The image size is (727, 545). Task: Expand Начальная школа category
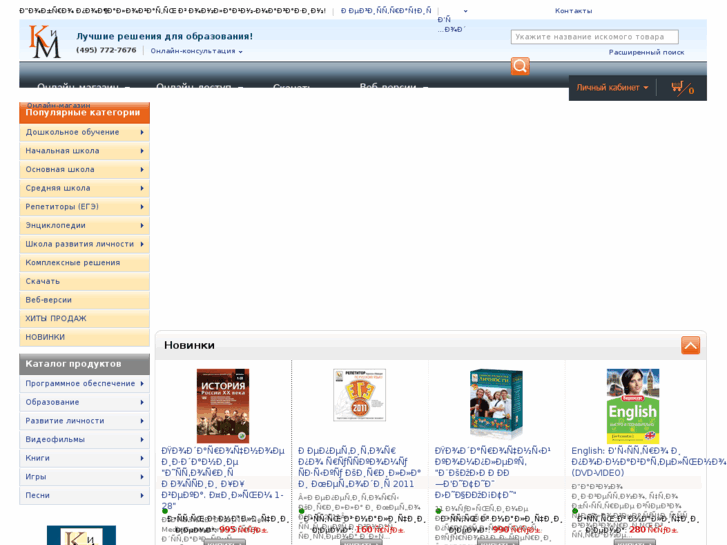tap(84, 151)
